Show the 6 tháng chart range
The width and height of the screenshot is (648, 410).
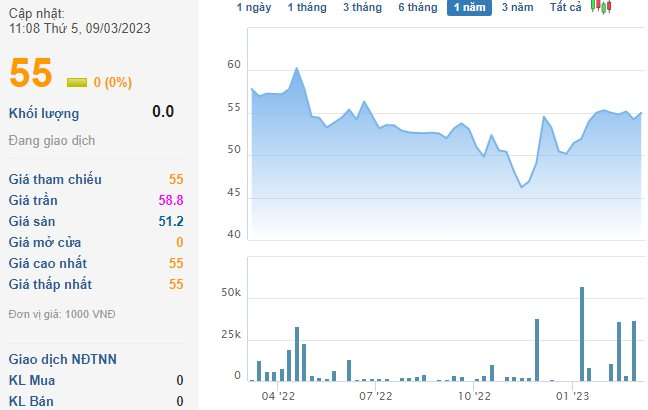coord(417,7)
